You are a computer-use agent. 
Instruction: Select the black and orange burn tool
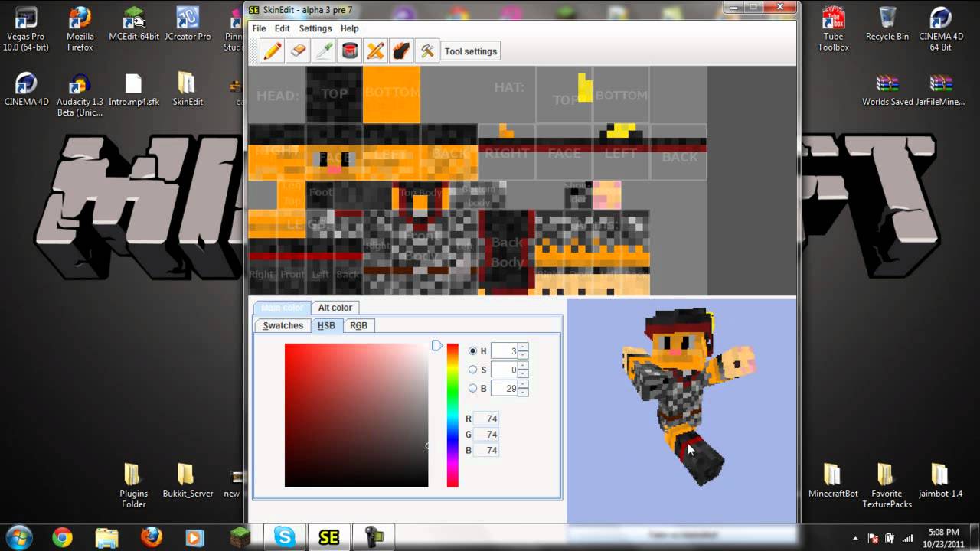[x=401, y=51]
